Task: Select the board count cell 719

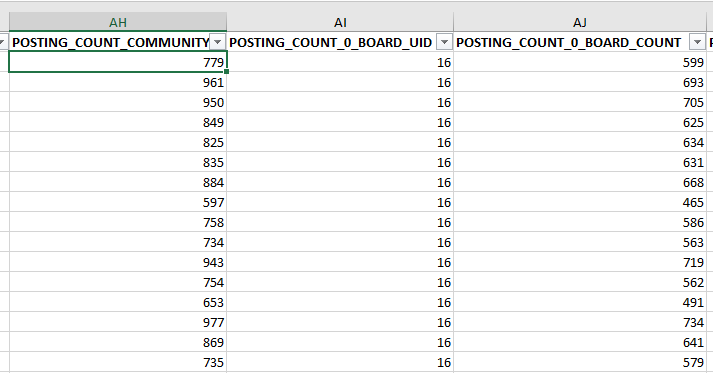Action: pos(580,262)
